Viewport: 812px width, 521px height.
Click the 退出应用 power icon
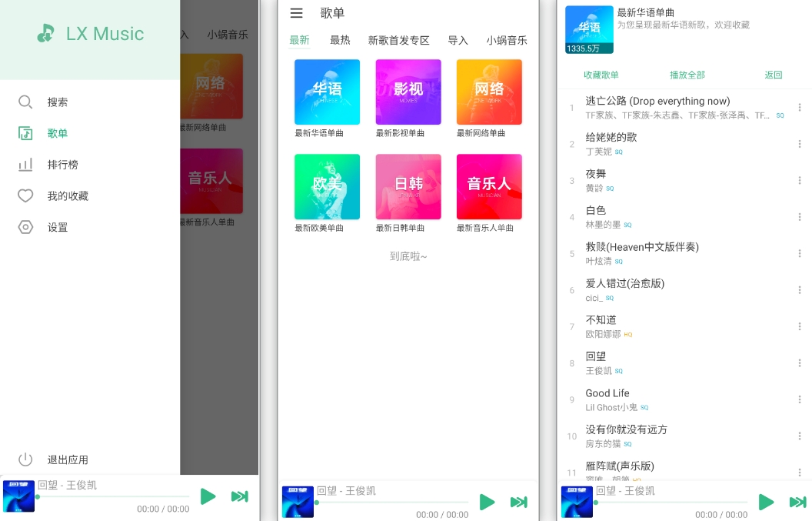pyautogui.click(x=25, y=459)
